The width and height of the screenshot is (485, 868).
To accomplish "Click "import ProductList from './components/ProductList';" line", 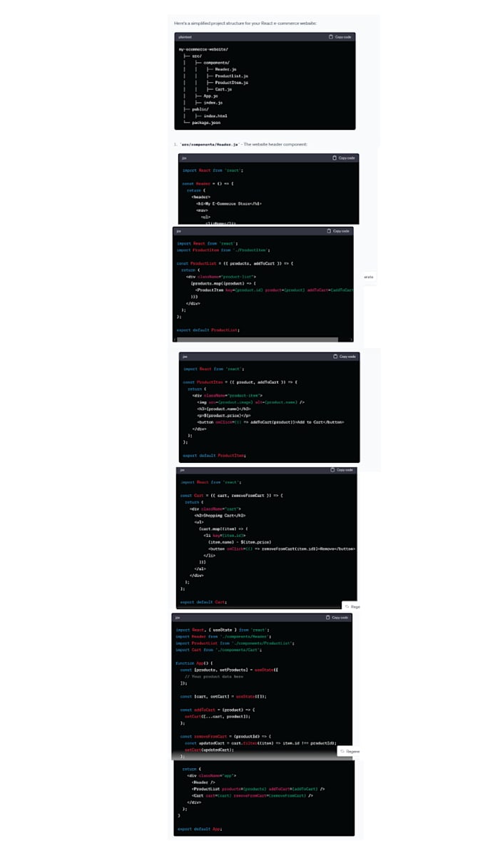I will pos(235,643).
